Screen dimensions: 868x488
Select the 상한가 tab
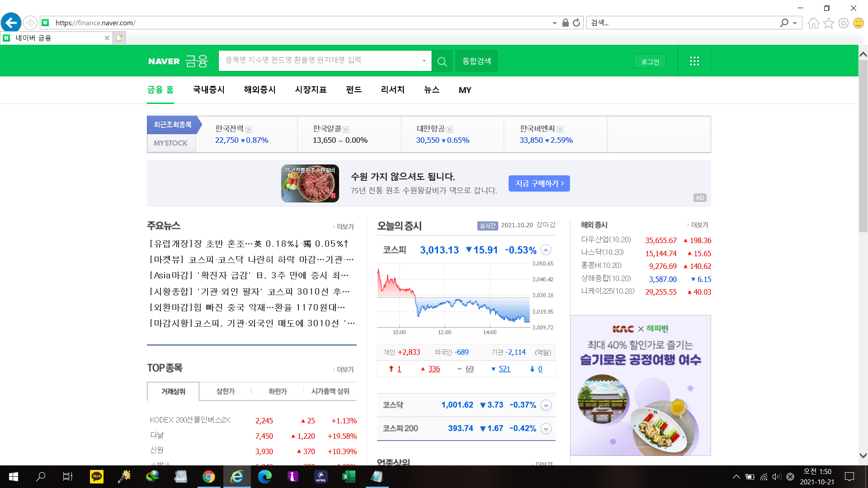point(226,391)
